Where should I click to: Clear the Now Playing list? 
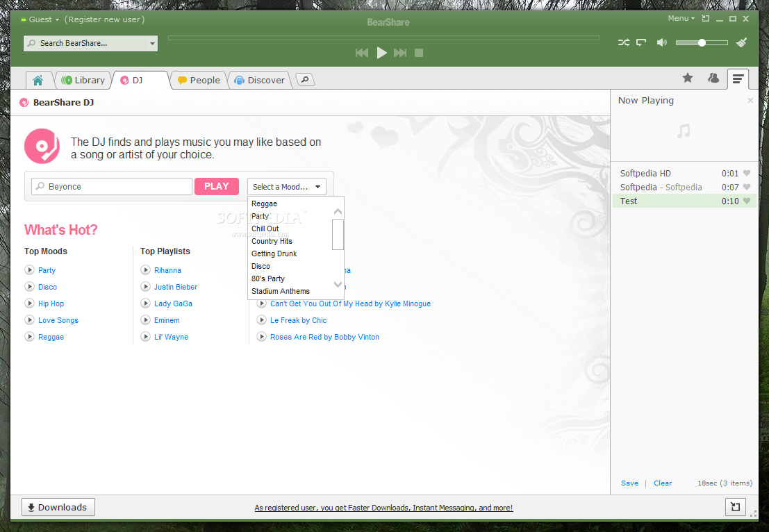[663, 483]
